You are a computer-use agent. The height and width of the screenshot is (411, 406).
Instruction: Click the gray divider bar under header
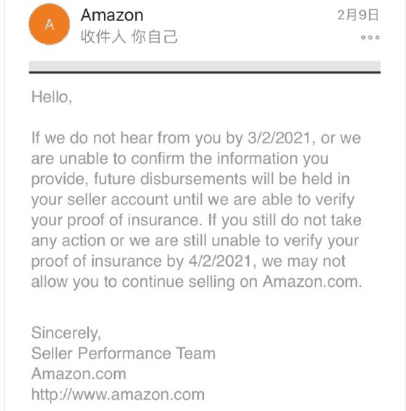point(205,67)
